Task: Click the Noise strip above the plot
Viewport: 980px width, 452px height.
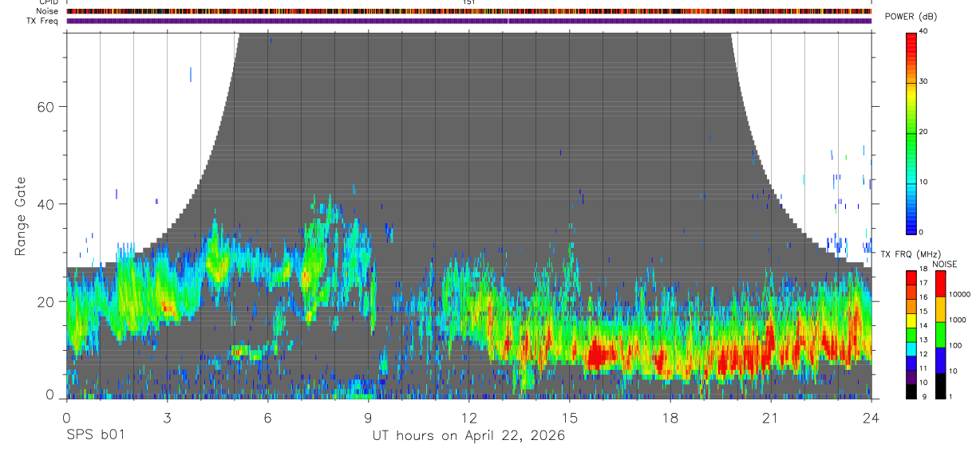Action: 468,11
